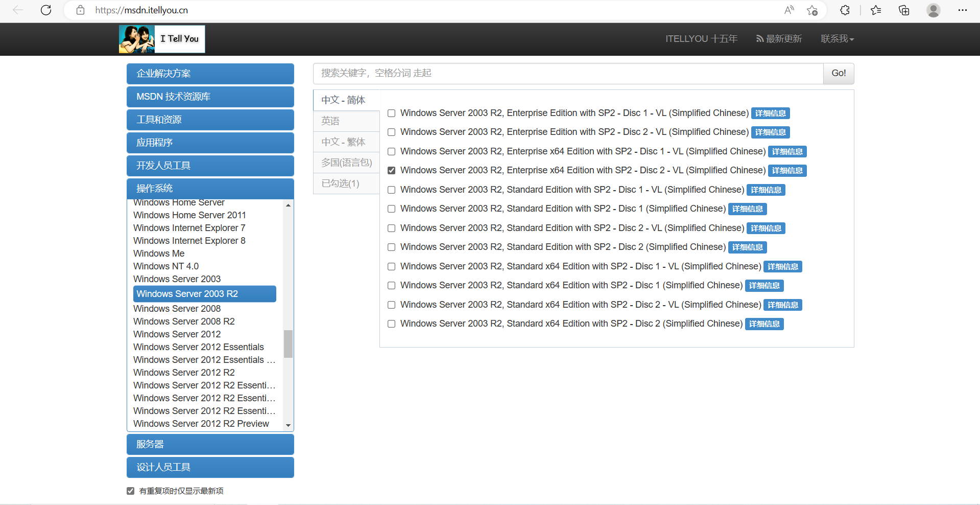The width and height of the screenshot is (980, 505).
Task: Select Windows Server 2012 R2 Preview
Action: [x=201, y=424]
